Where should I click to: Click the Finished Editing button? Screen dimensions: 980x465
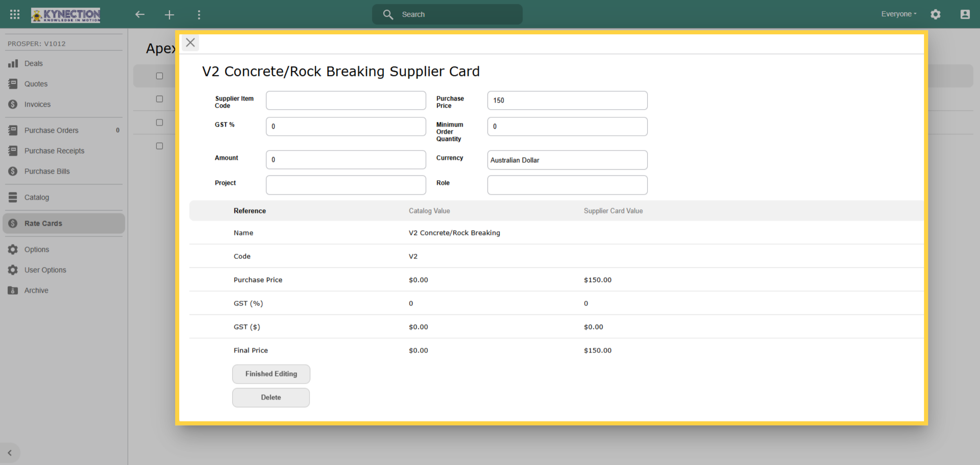point(271,374)
